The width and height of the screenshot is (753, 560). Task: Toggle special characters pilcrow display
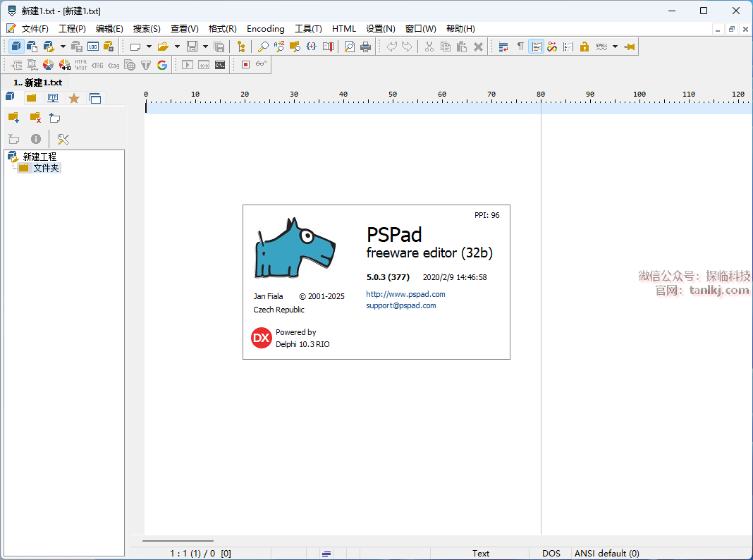pyautogui.click(x=520, y=47)
